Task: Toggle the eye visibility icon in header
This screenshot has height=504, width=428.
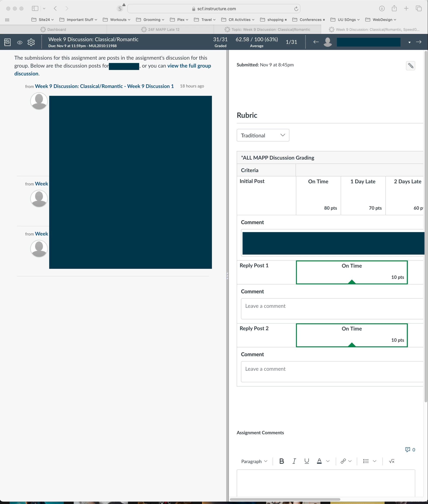Action: pos(20,42)
